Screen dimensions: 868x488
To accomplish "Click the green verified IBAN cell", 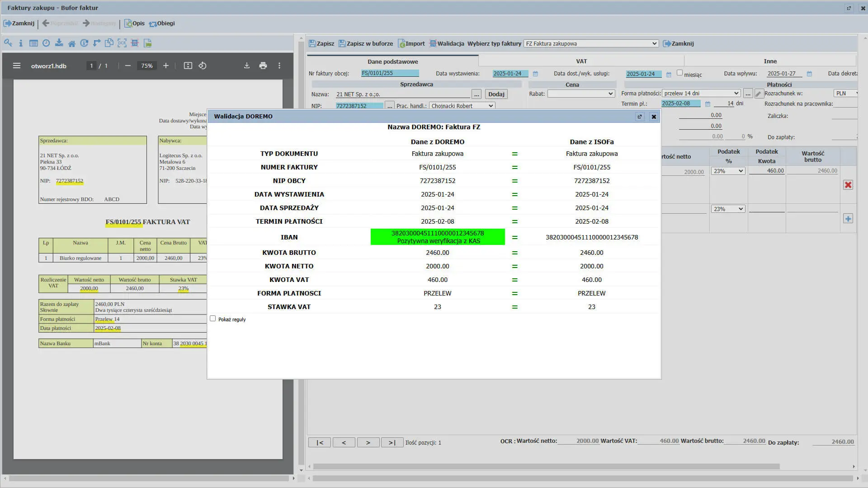I will click(437, 237).
